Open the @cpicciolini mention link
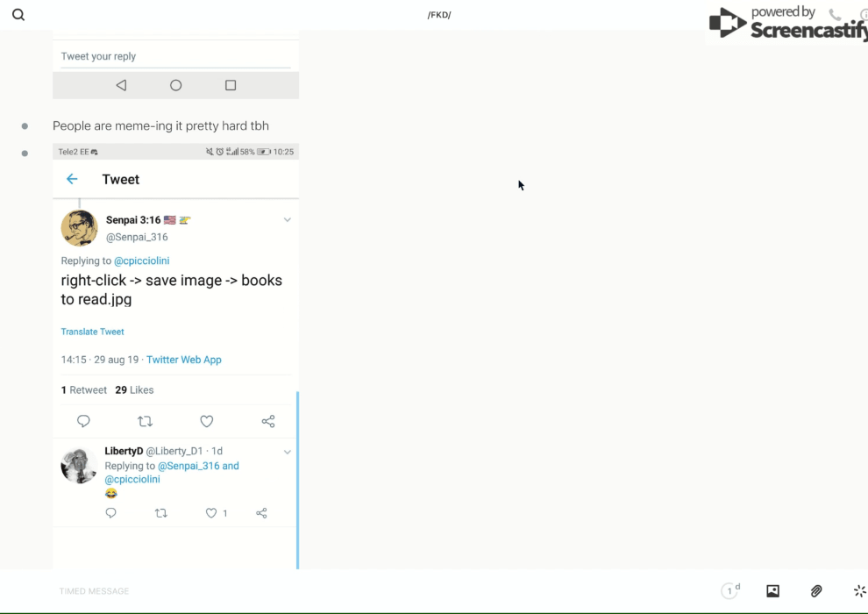The height and width of the screenshot is (614, 868). pos(141,261)
